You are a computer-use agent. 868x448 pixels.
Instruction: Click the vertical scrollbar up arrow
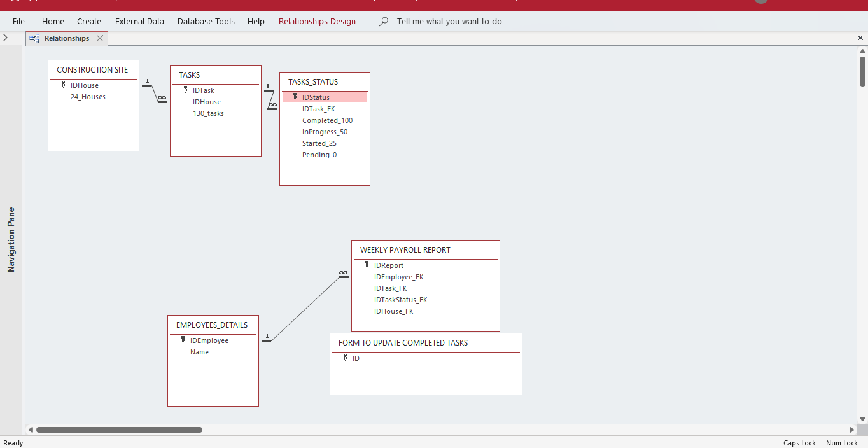click(862, 51)
